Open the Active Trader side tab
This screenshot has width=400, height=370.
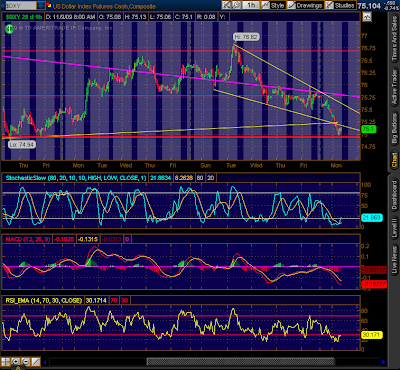click(395, 87)
